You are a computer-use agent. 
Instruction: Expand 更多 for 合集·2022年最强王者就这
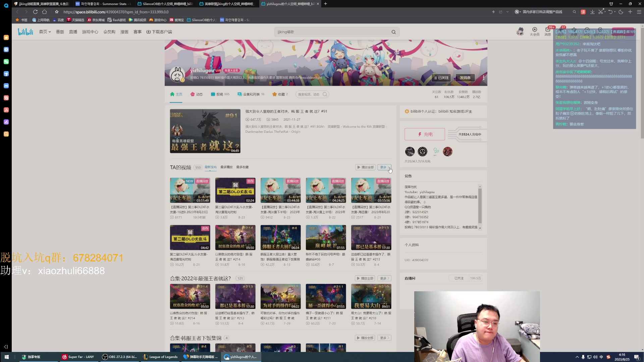pyautogui.click(x=384, y=279)
